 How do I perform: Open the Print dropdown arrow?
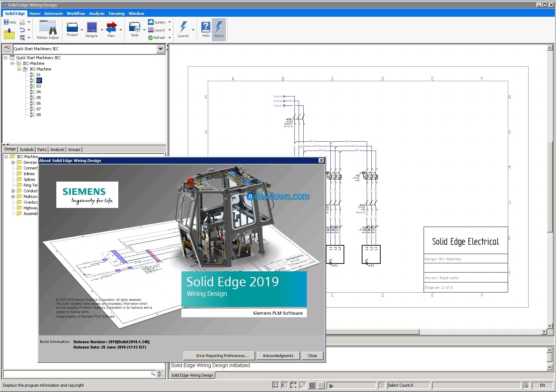point(29,22)
